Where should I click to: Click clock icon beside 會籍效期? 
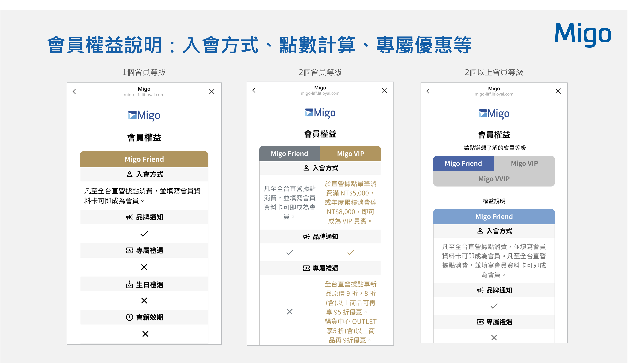click(x=129, y=317)
